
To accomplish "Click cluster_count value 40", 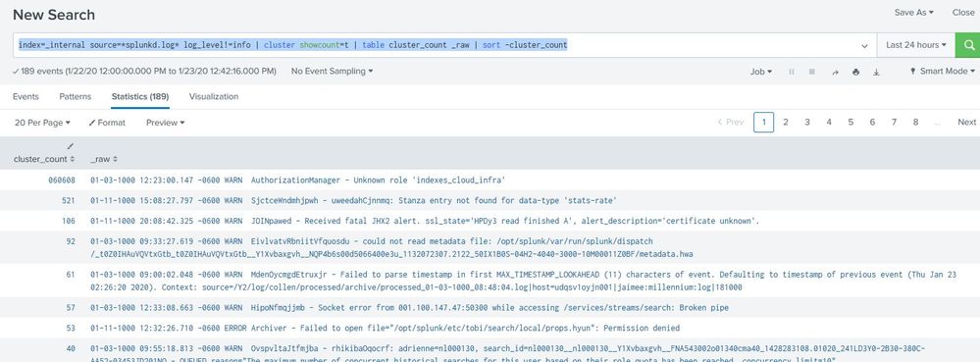I will click(70, 348).
